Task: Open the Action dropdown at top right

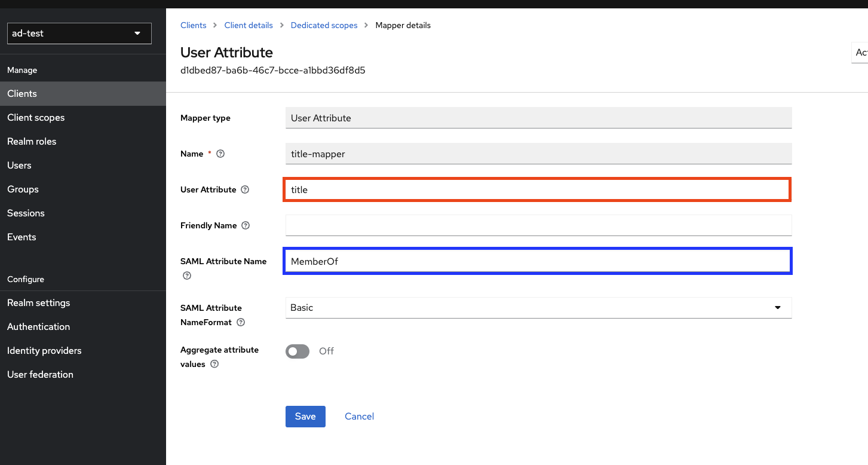Action: coord(860,52)
